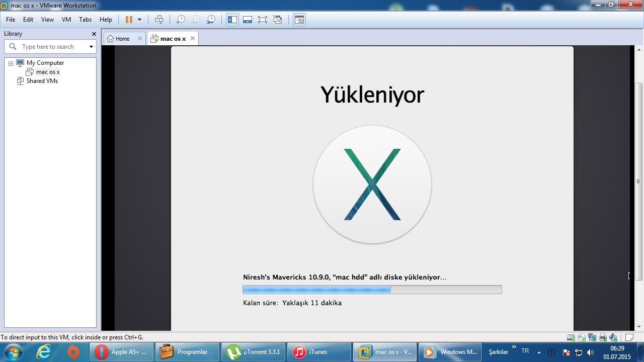Click the network tray icon
The height and width of the screenshot is (362, 644).
point(579,352)
